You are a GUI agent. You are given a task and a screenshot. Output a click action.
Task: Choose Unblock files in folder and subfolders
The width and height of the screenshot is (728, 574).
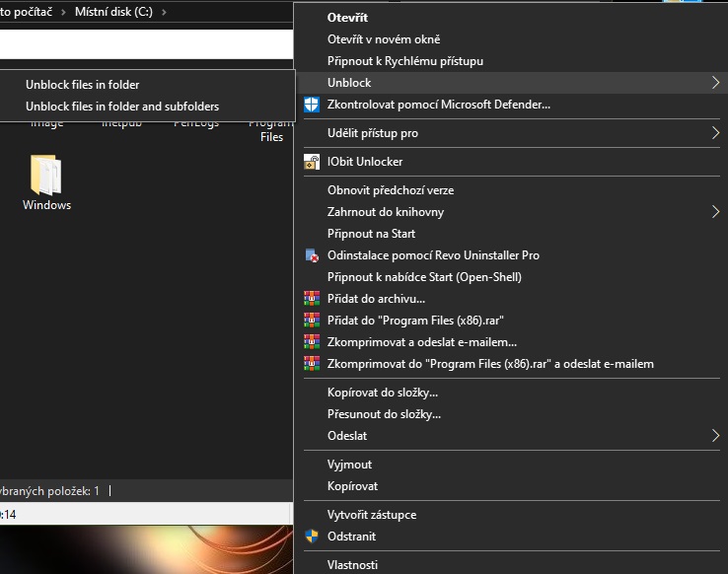tap(122, 107)
